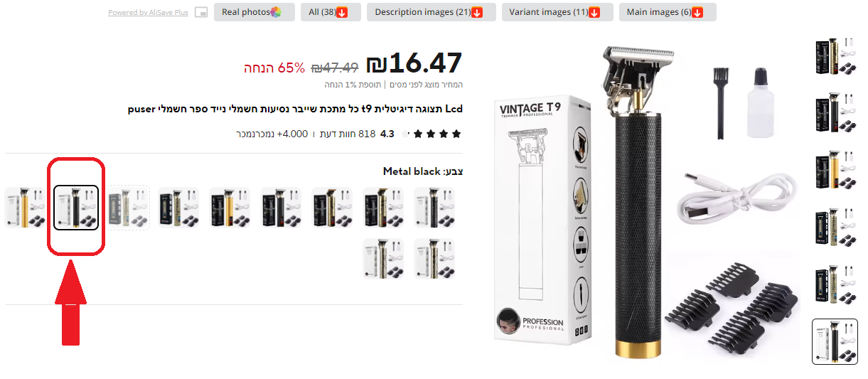Select the highlighted Metal black color variant

coord(76,208)
